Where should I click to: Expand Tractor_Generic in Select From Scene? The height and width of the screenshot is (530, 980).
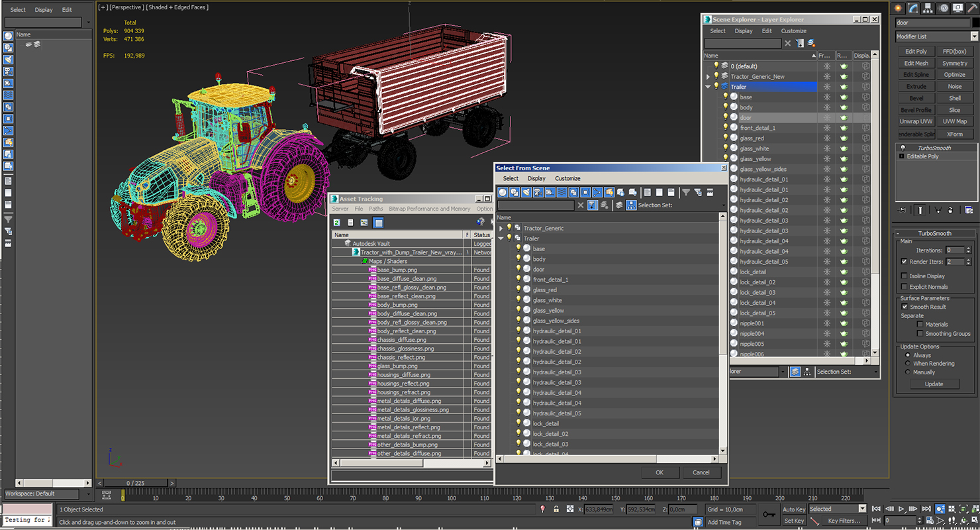(x=501, y=229)
